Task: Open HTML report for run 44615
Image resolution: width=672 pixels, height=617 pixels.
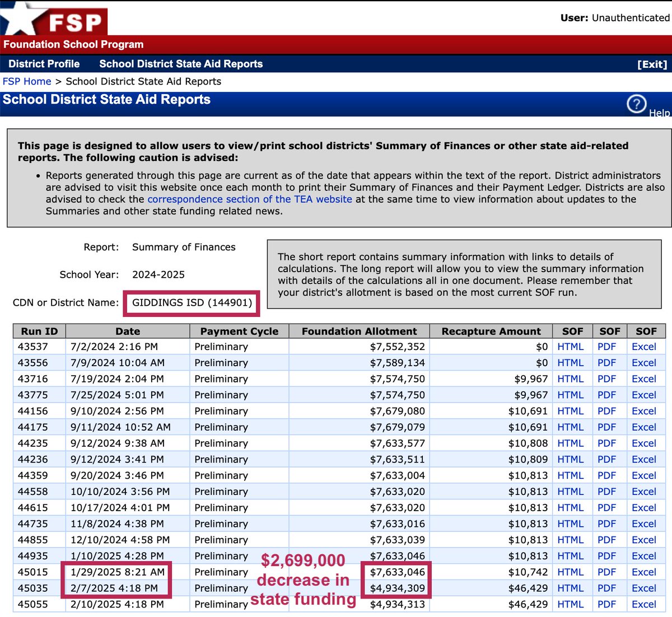Action: 571,508
